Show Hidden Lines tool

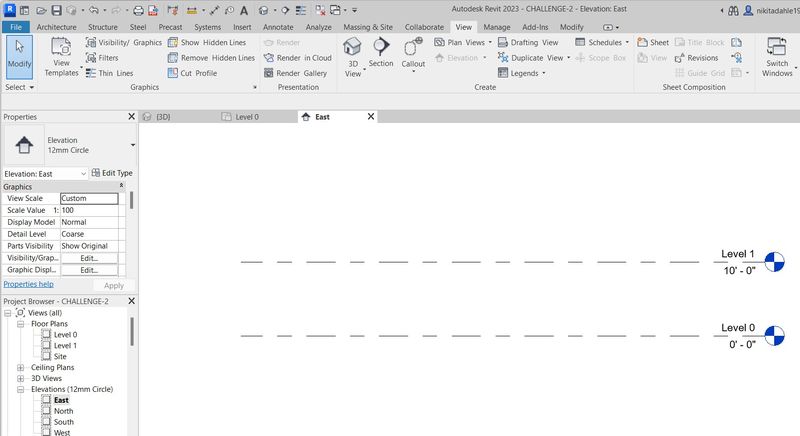pos(207,42)
